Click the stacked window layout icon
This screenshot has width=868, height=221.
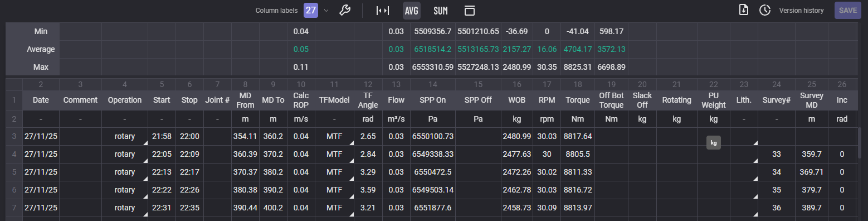point(470,10)
